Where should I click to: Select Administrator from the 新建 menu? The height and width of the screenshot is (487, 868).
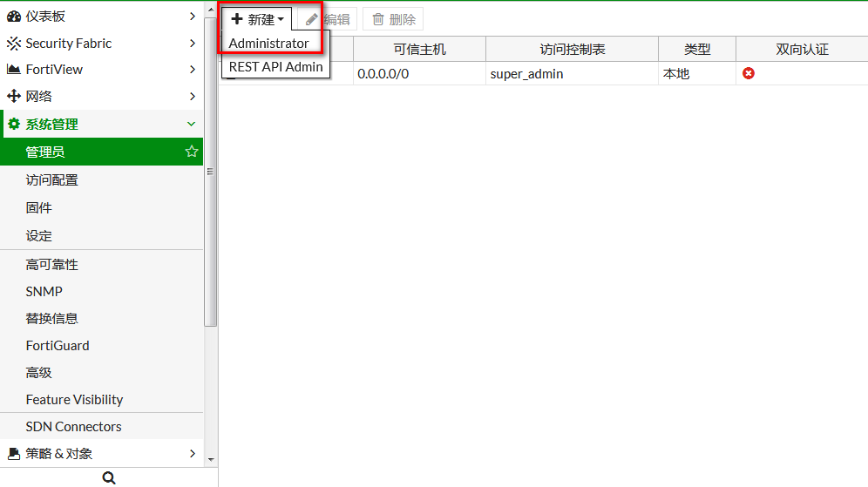tap(268, 44)
